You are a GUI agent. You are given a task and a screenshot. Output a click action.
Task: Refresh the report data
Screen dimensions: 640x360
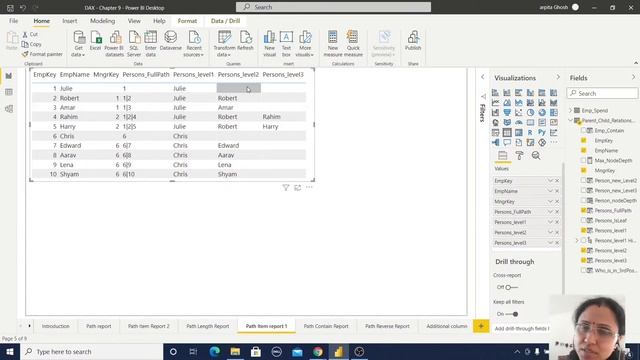(245, 41)
